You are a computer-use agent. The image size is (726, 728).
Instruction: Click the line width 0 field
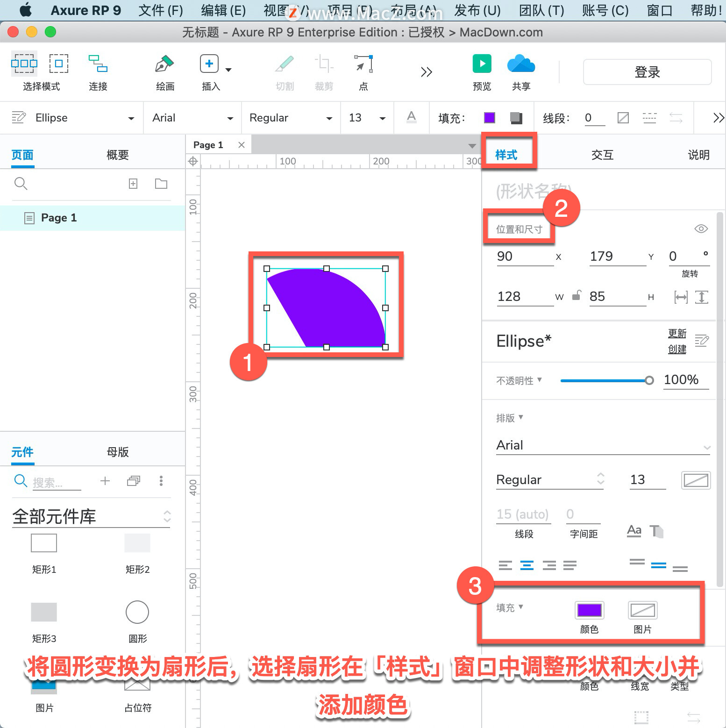[x=594, y=118]
